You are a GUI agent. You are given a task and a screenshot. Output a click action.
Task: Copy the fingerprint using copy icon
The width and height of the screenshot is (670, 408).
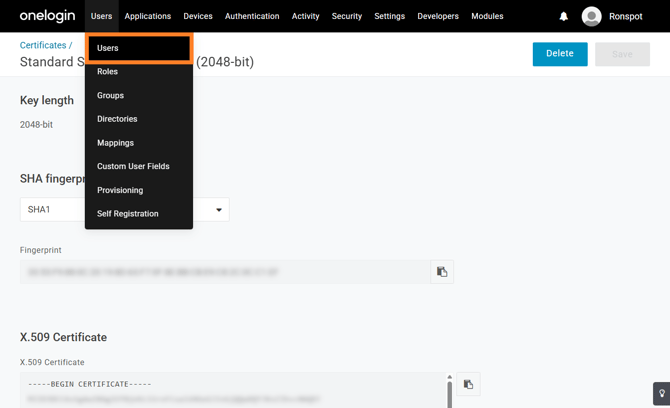[442, 272]
